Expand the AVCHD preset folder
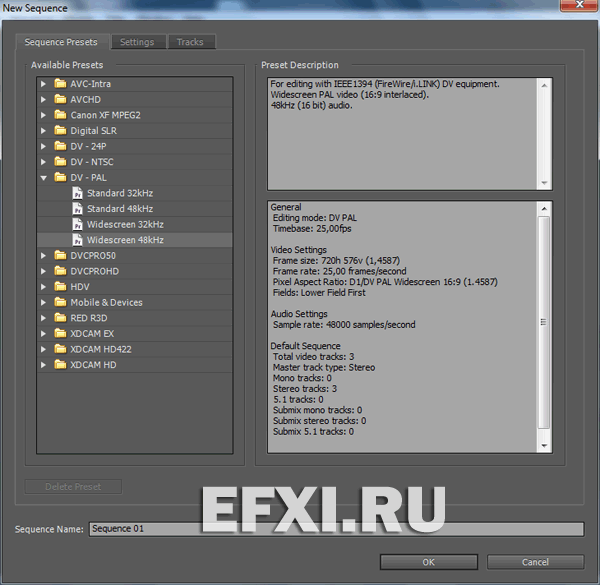Screen dimensions: 600x585 44,100
